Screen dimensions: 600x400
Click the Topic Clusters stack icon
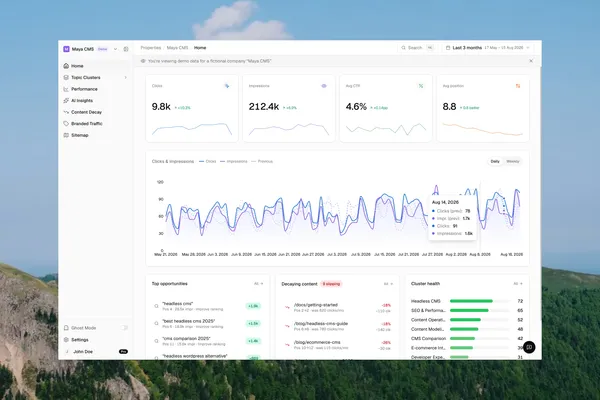point(66,77)
